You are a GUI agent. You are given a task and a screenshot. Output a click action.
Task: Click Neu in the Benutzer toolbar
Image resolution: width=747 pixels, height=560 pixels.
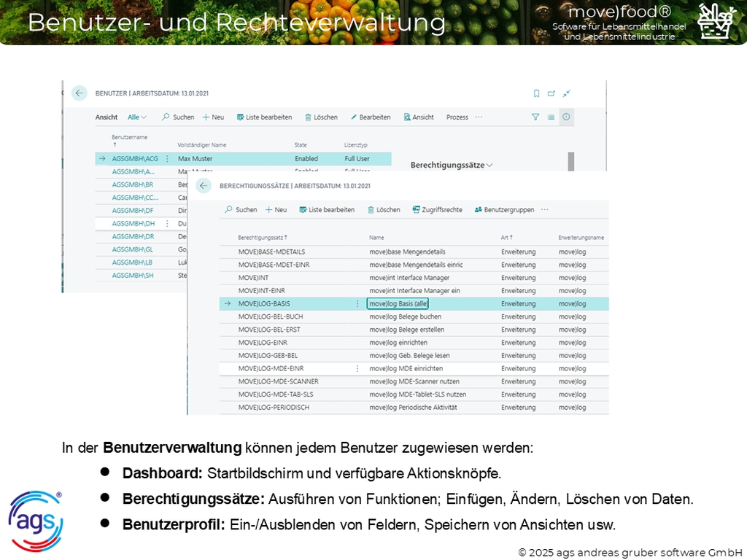pos(213,117)
